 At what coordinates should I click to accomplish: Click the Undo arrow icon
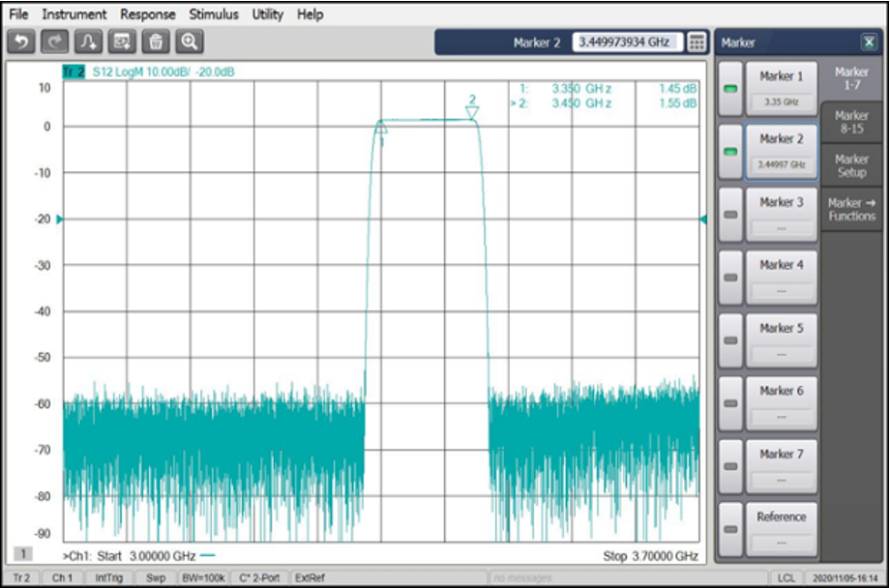pos(21,42)
